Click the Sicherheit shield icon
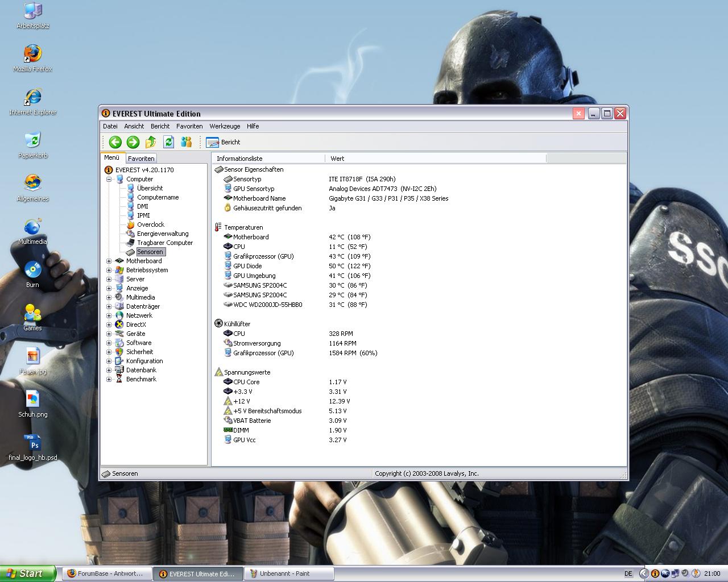This screenshot has height=582, width=728. click(x=119, y=352)
